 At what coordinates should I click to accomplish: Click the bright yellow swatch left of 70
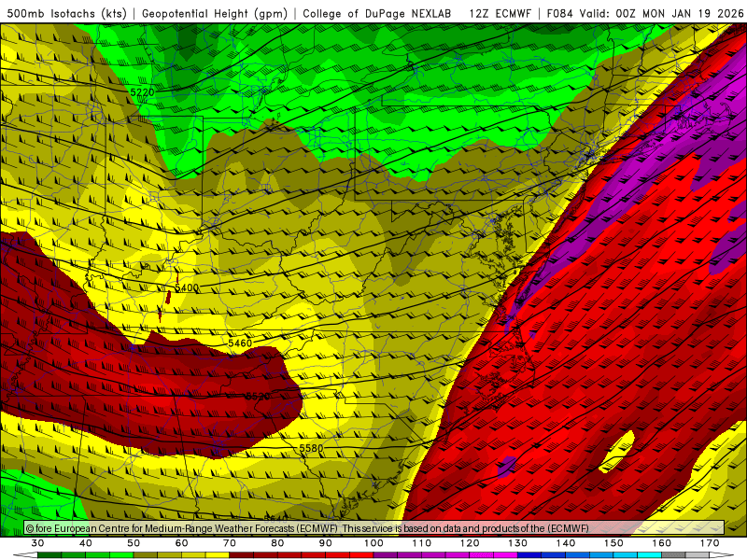(x=218, y=555)
